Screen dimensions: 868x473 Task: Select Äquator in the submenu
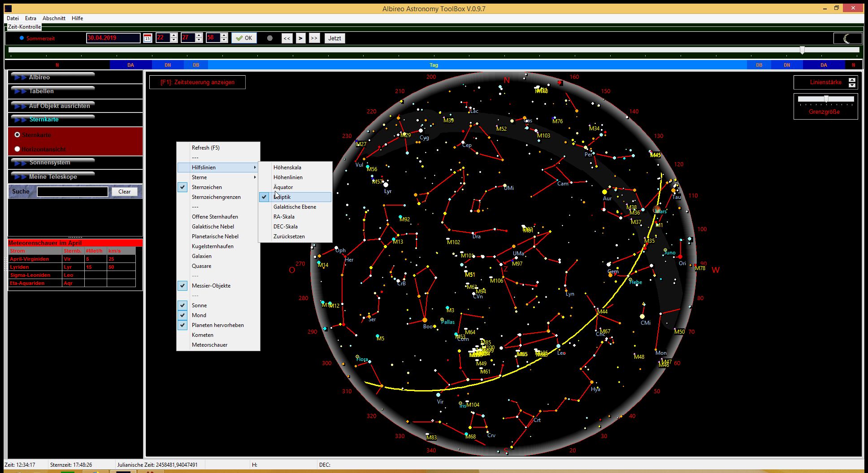click(x=295, y=187)
